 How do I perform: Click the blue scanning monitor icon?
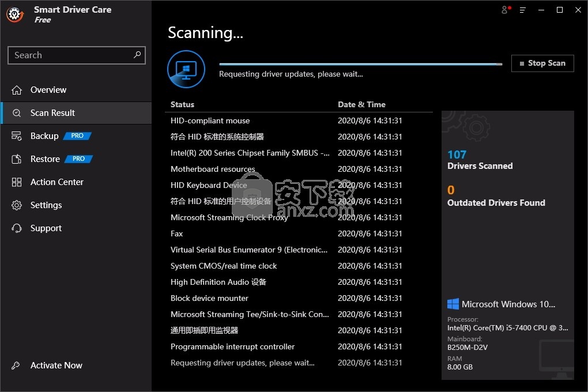(x=186, y=69)
